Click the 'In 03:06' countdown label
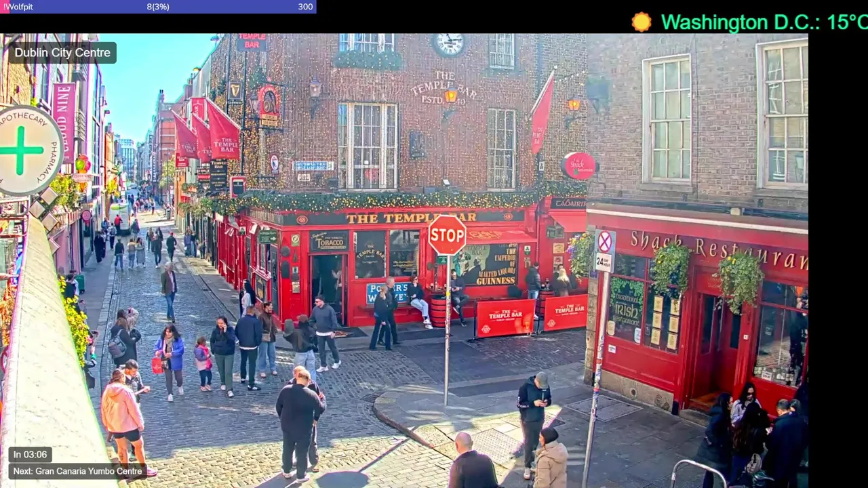868x488 pixels. point(31,455)
